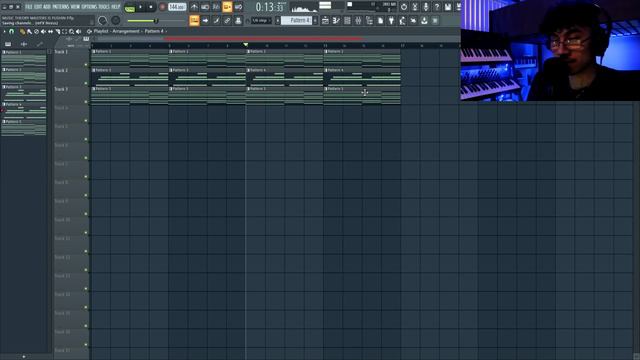This screenshot has width=640, height=360.
Task: Open the PATTERNS menu
Action: pyautogui.click(x=61, y=7)
